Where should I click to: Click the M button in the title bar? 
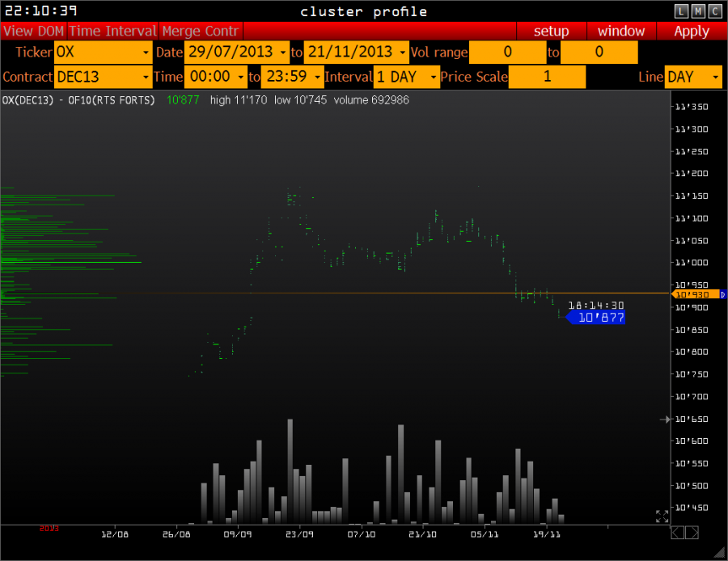click(x=697, y=11)
